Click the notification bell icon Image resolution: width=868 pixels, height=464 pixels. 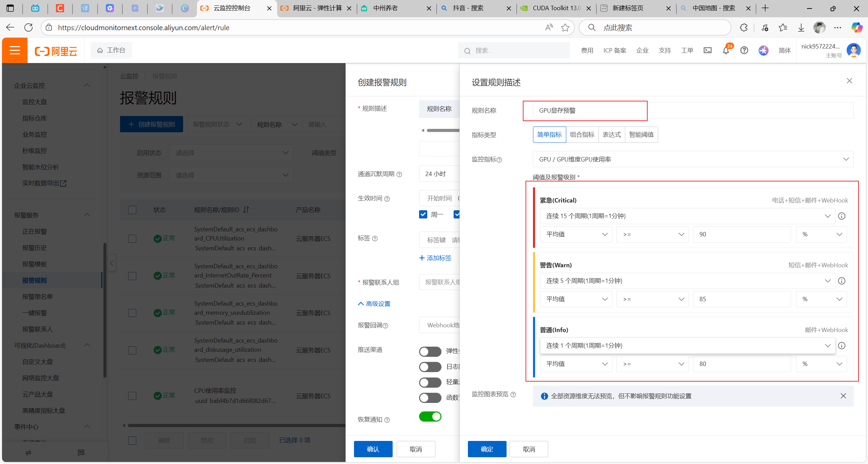726,51
